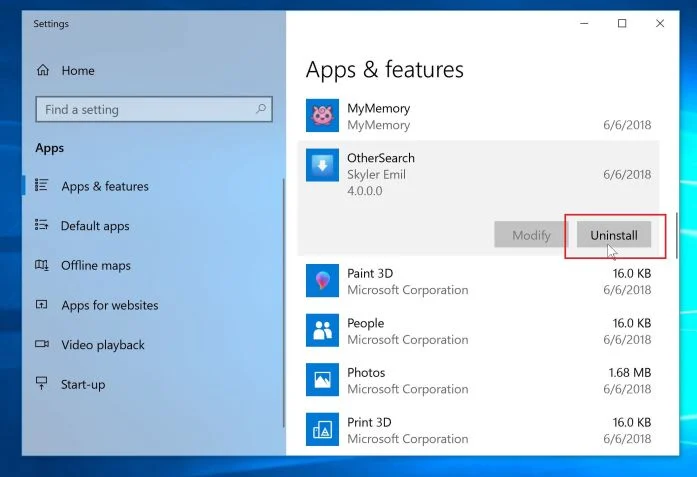
Task: Minimize the Settings window
Action: [x=585, y=23]
